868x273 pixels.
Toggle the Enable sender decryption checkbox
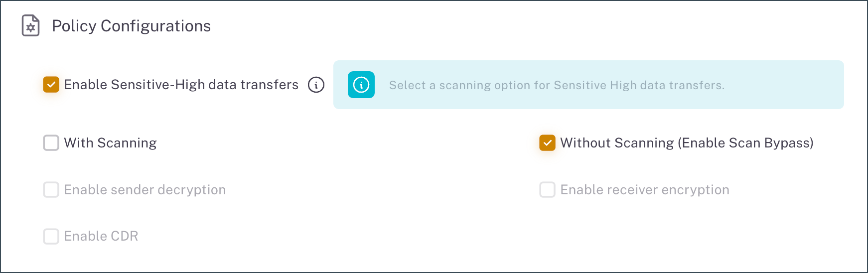[x=51, y=190]
